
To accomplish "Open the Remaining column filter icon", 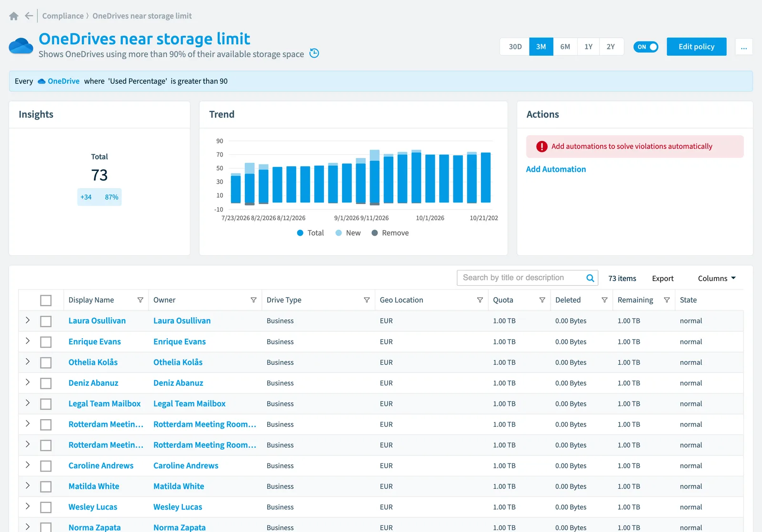I will tap(667, 300).
